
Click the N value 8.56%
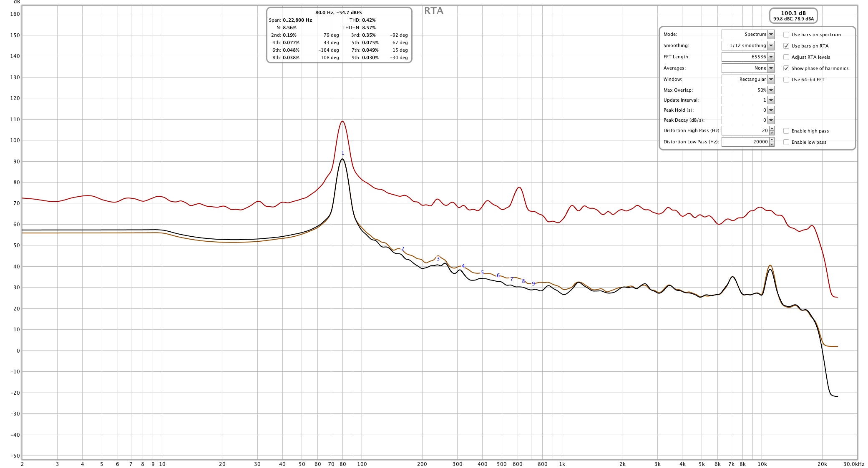click(289, 28)
